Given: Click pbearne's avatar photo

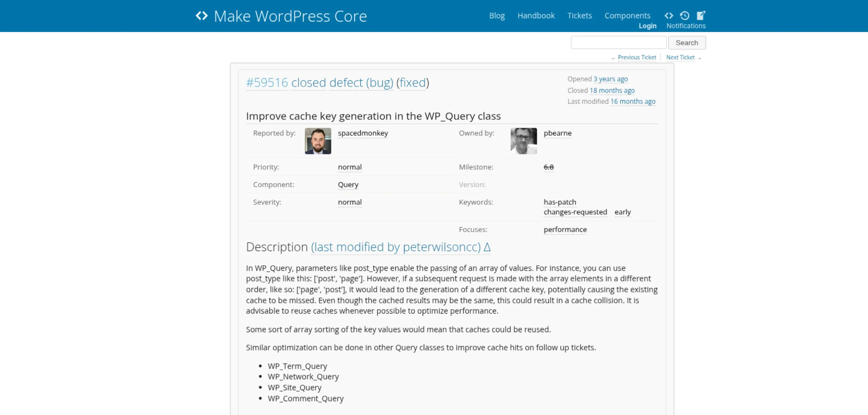Looking at the screenshot, I should tap(524, 141).
